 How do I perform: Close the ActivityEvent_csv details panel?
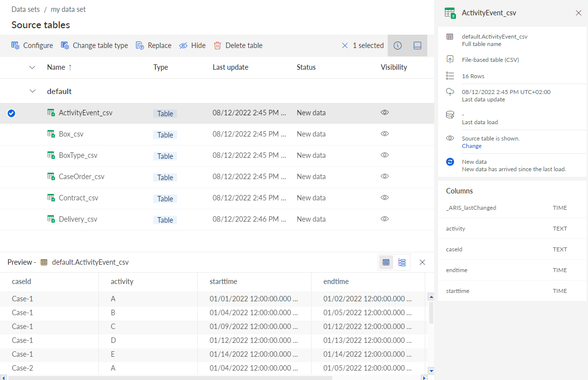[x=578, y=13]
